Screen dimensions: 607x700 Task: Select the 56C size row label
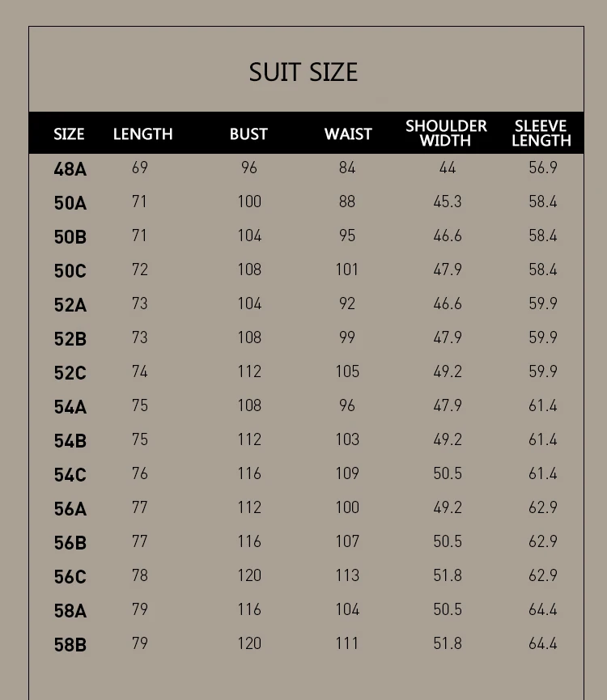tap(70, 577)
